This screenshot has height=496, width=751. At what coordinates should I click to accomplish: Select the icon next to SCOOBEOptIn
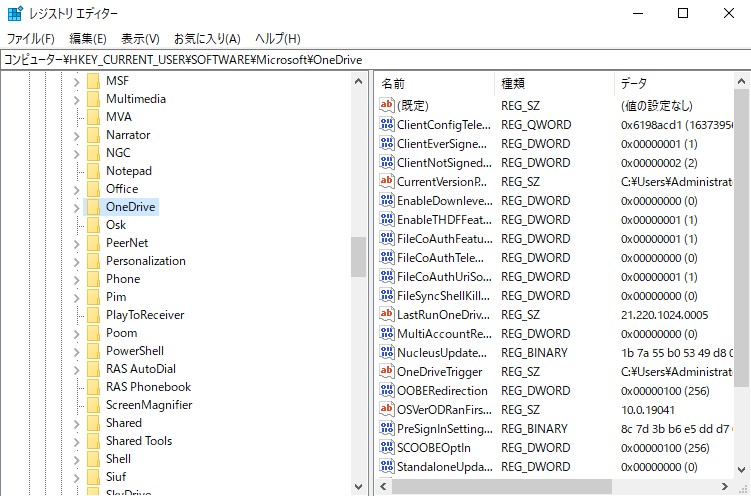387,447
